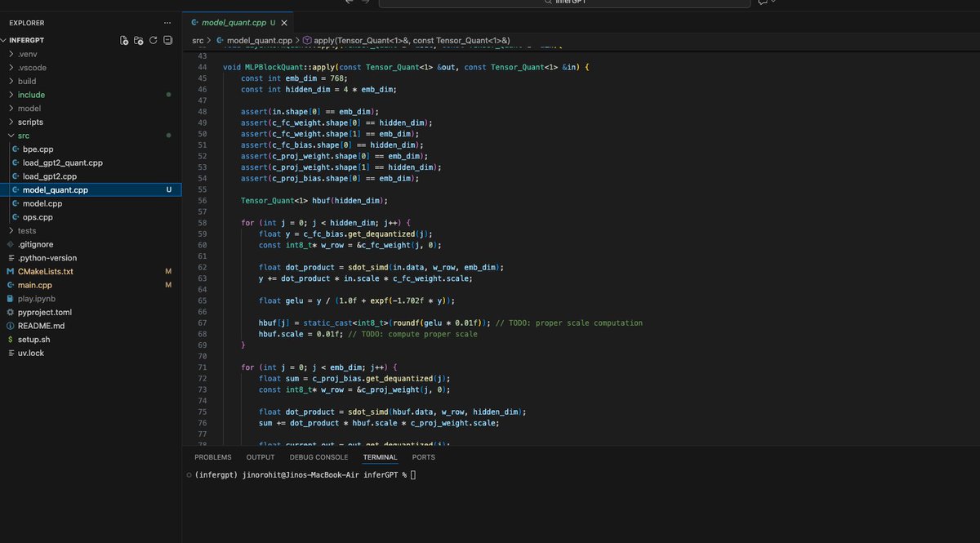Click the model_quant.cpp breadcrumb segment
The width and height of the screenshot is (980, 543).
tap(260, 40)
